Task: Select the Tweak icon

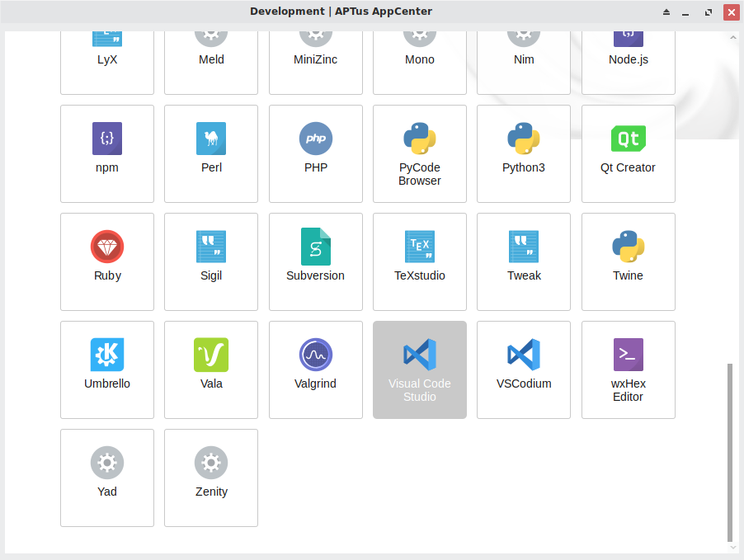Action: [524, 247]
